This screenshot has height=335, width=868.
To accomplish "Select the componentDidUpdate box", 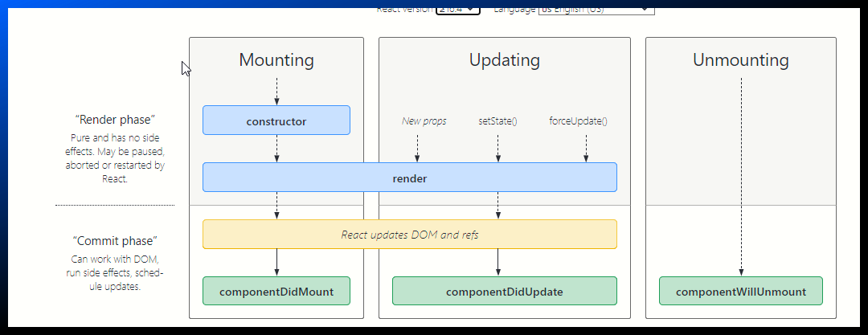I will (504, 291).
